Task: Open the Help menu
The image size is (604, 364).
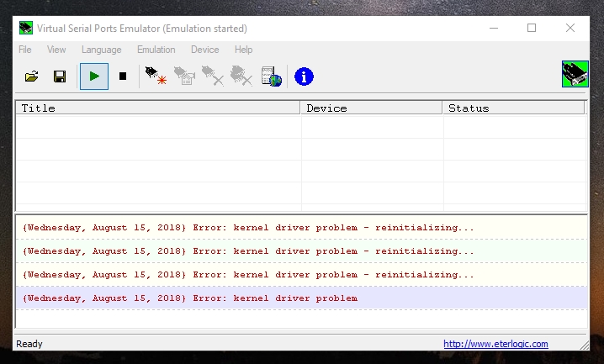Action: 243,50
